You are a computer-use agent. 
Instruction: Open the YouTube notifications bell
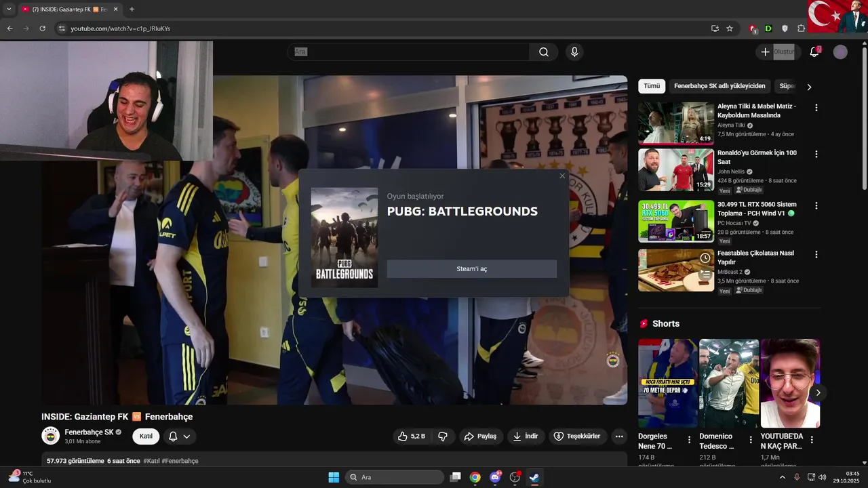(x=814, y=52)
